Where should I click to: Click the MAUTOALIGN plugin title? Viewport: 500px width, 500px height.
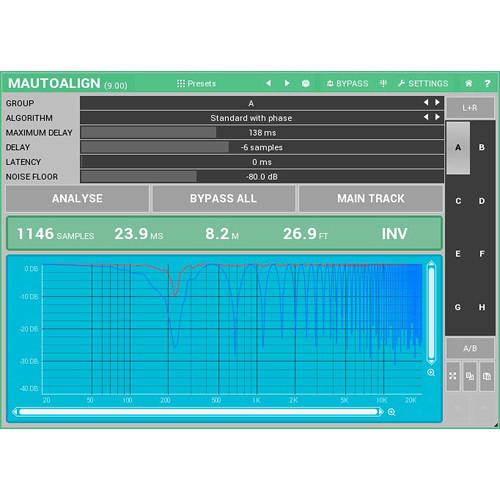pos(54,83)
